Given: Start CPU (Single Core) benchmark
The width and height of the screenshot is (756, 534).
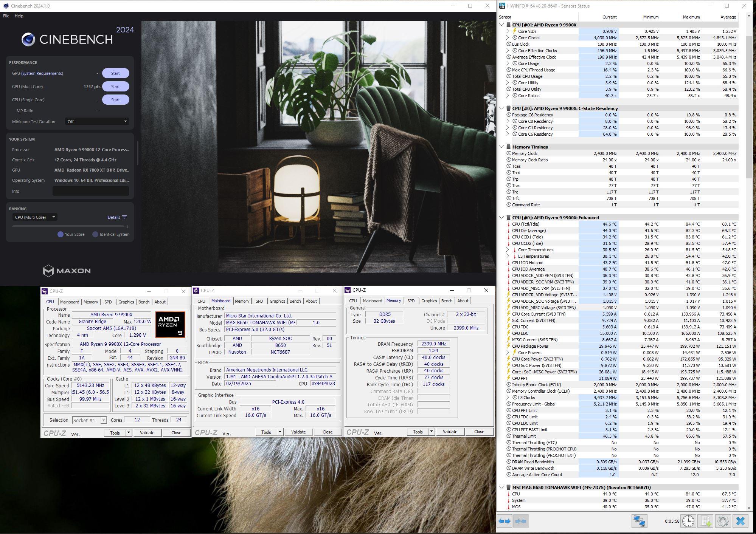Looking at the screenshot, I should pos(116,100).
